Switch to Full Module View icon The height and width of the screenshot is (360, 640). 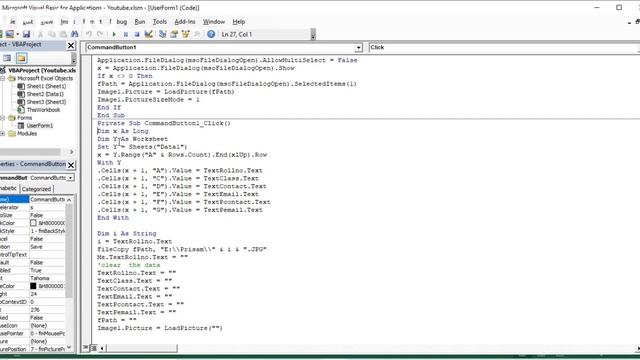click(x=93, y=348)
